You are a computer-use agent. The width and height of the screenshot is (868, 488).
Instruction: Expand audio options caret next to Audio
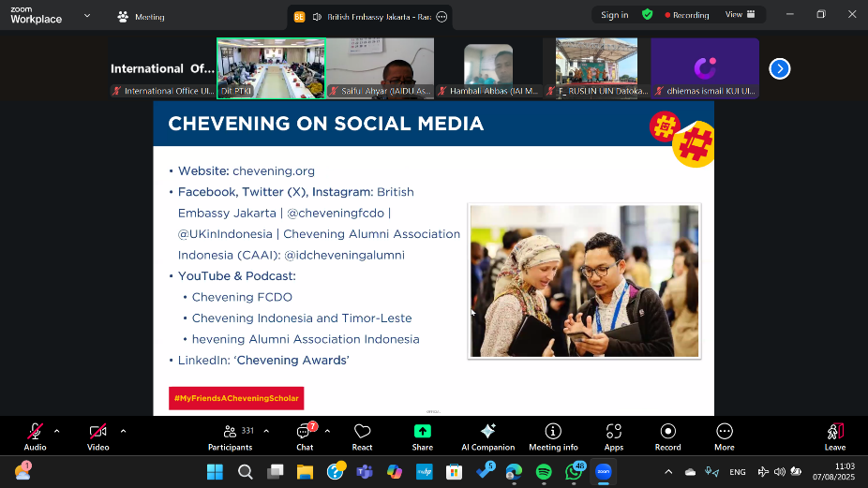click(56, 431)
